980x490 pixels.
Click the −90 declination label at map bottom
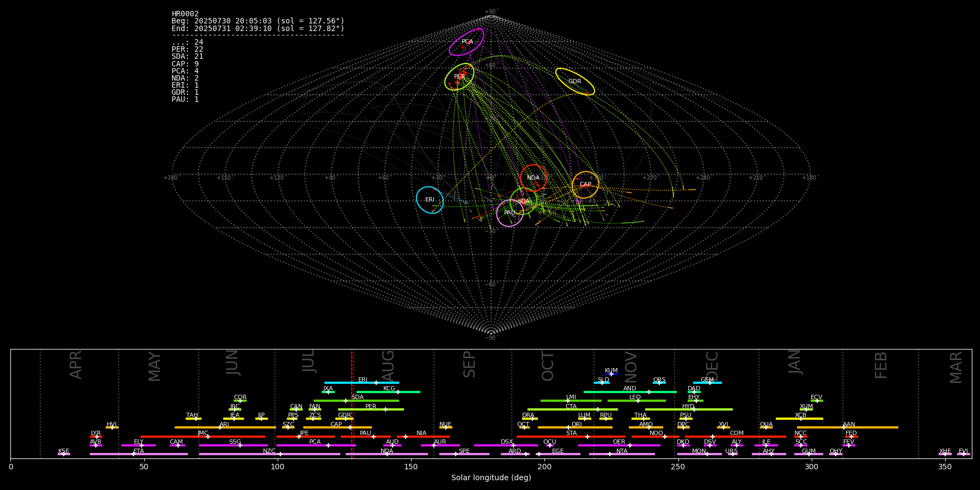click(491, 338)
